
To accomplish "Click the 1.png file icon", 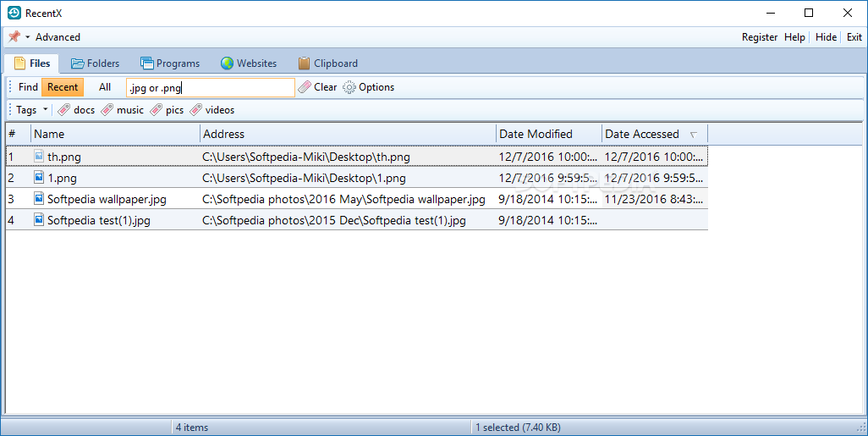I will 39,177.
